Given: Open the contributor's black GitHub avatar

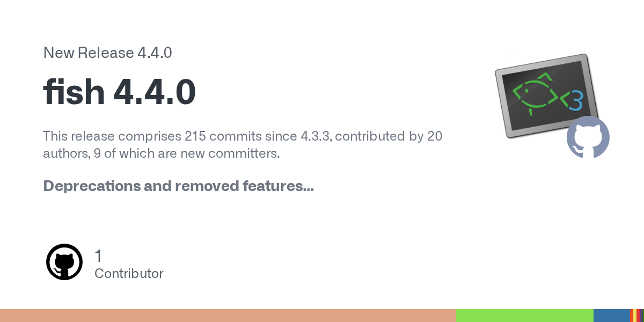Looking at the screenshot, I should click(64, 262).
